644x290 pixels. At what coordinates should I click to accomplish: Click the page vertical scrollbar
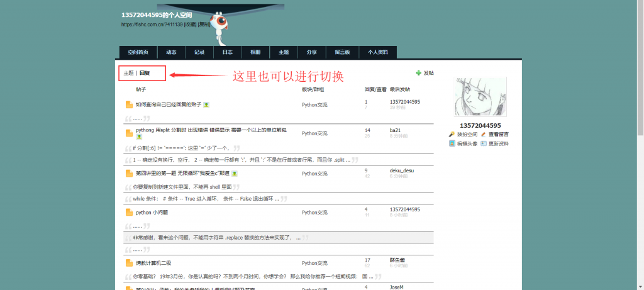(x=640, y=68)
